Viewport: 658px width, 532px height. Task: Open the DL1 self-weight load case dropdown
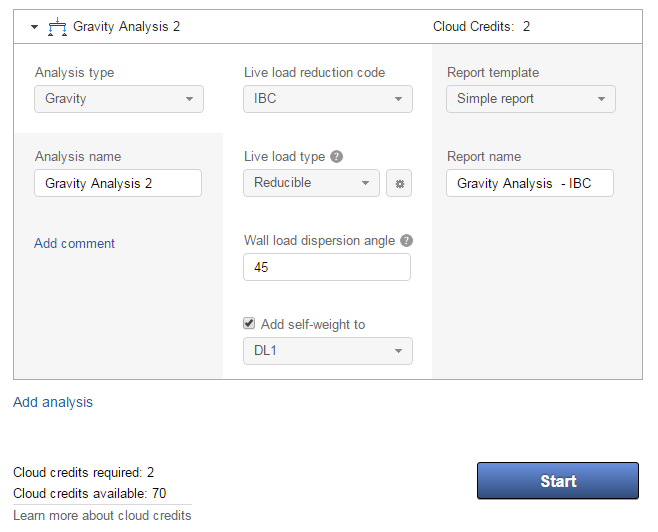pos(328,351)
